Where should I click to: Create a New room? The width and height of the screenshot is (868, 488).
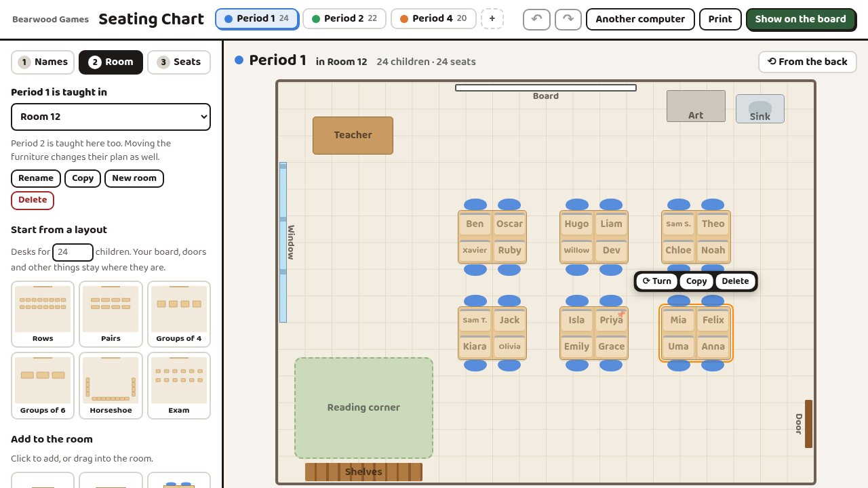(x=134, y=178)
